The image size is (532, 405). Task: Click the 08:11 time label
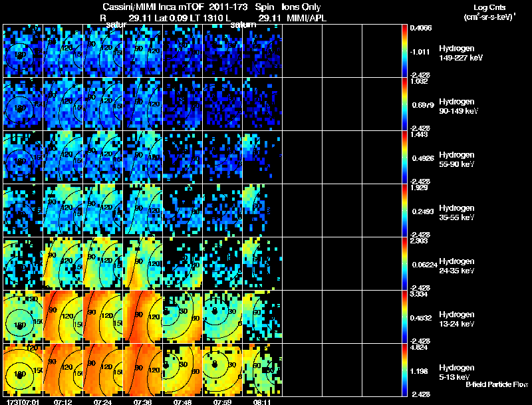coord(262,402)
